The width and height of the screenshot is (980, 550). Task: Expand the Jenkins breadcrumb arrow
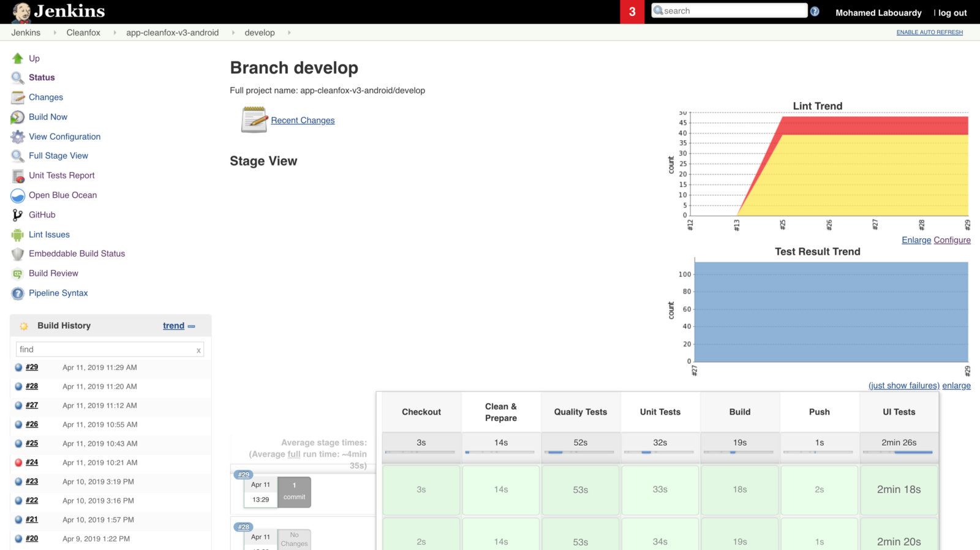point(55,32)
